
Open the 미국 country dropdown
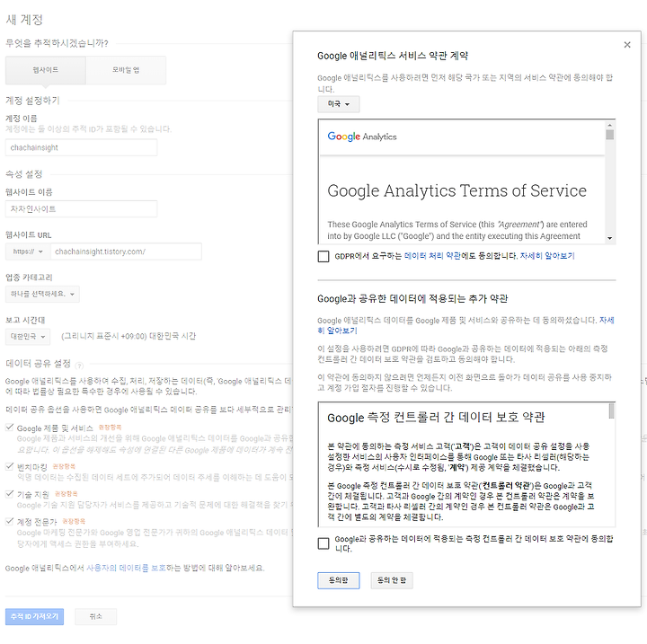tap(339, 104)
